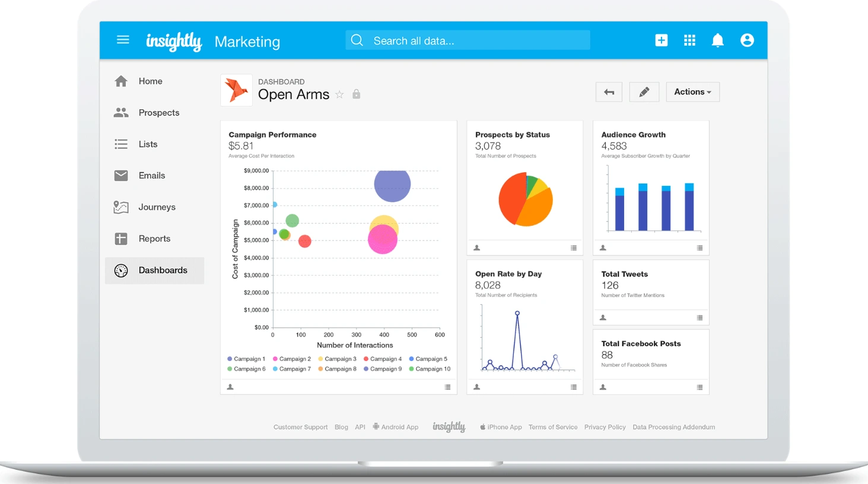Viewport: 868px width, 484px height.
Task: Toggle Campaign 7 legend entry
Action: [x=291, y=369]
